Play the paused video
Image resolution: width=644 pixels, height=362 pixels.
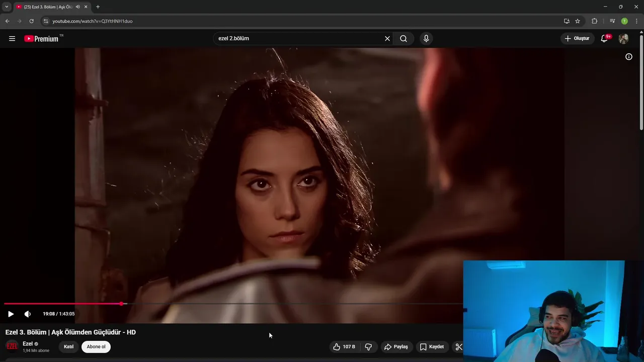click(x=11, y=314)
